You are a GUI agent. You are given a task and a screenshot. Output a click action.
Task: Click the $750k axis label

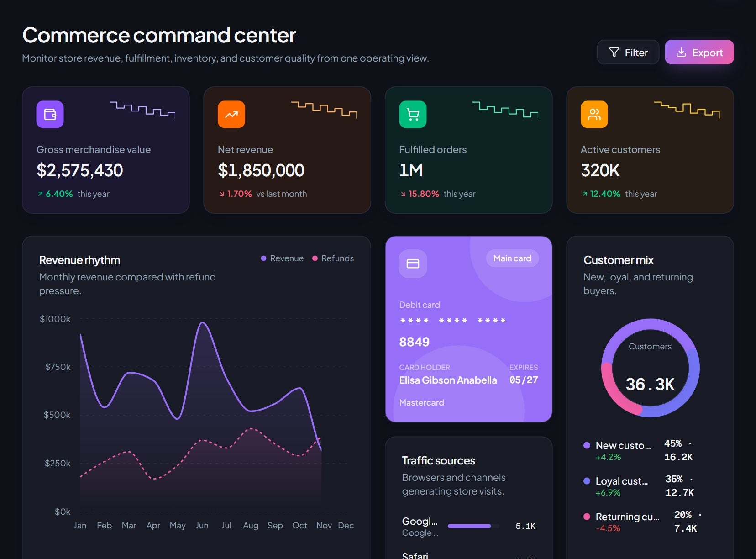[58, 367]
